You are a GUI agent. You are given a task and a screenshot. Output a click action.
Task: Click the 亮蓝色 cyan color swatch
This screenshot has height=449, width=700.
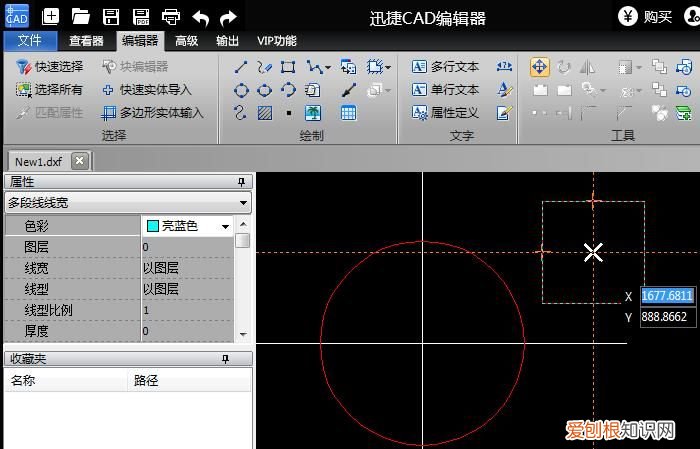pyautogui.click(x=153, y=226)
